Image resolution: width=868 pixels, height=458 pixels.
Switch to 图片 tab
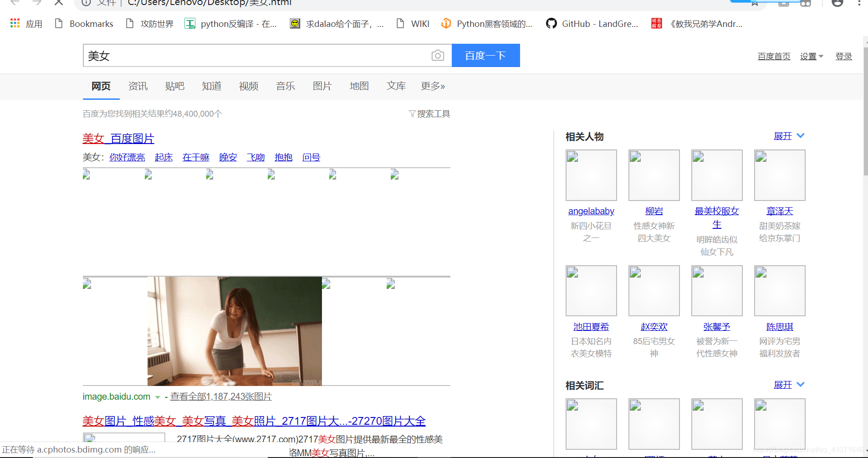click(322, 86)
